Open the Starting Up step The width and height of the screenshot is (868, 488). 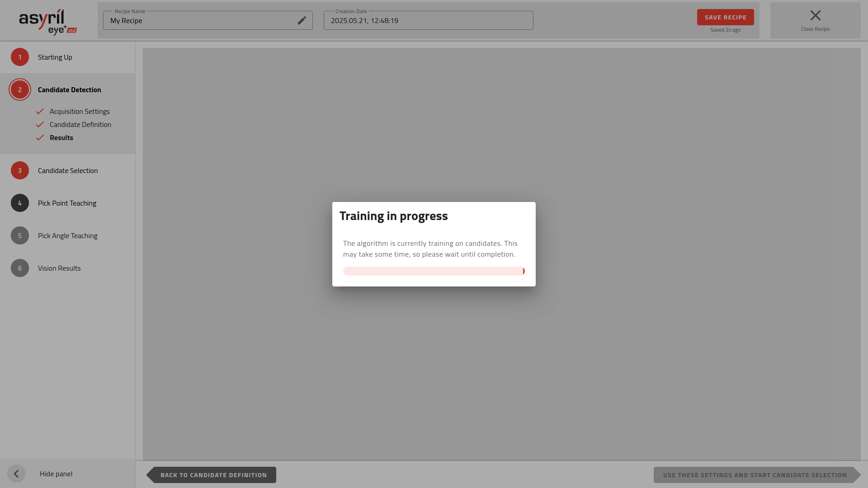point(55,57)
